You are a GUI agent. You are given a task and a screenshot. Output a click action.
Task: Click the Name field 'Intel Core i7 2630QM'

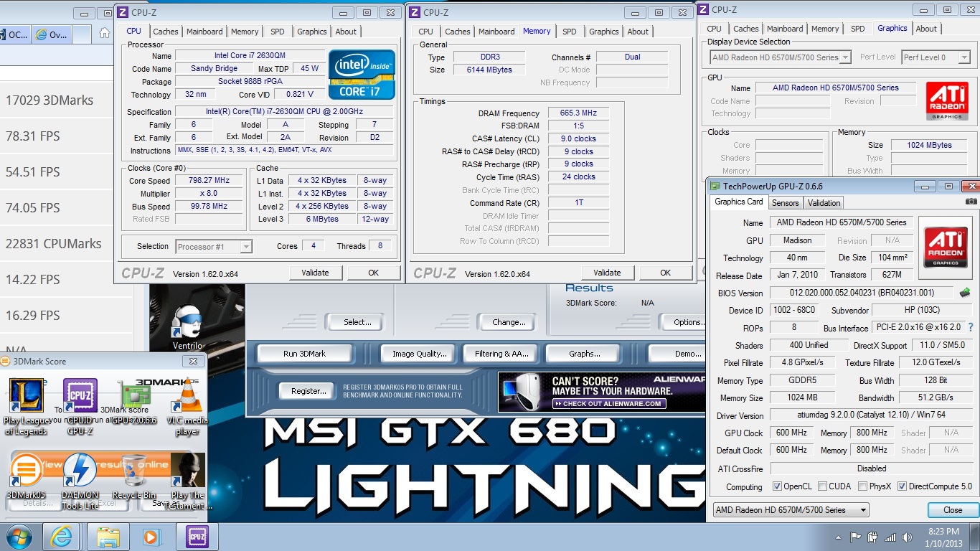coord(248,56)
